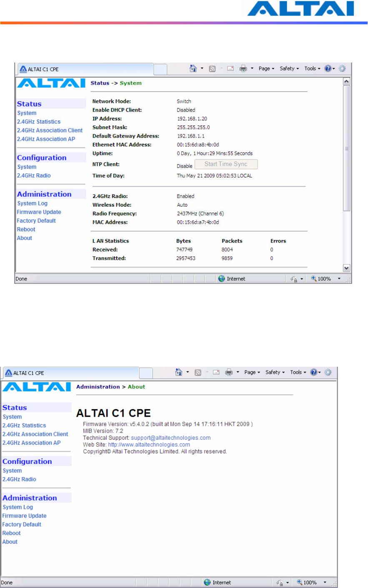The height and width of the screenshot is (588, 368).
Task: Click gear icon in lower browser toolbar
Action: 328,372
